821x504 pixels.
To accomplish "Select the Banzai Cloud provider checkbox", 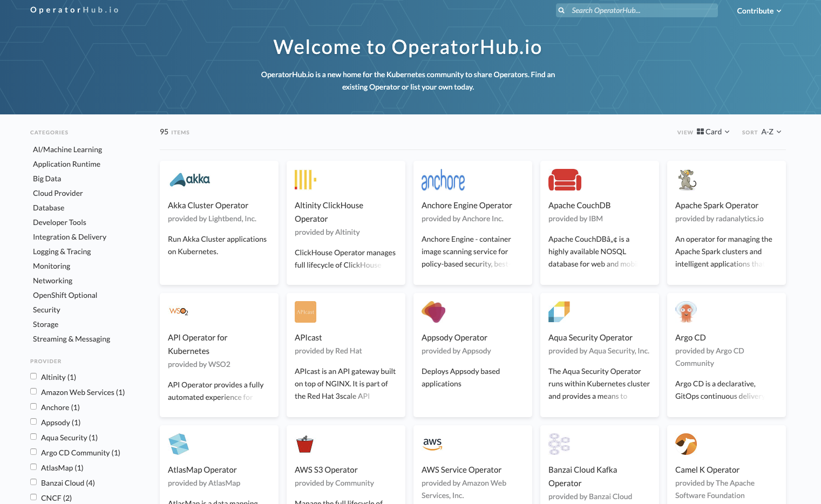I will click(x=33, y=482).
